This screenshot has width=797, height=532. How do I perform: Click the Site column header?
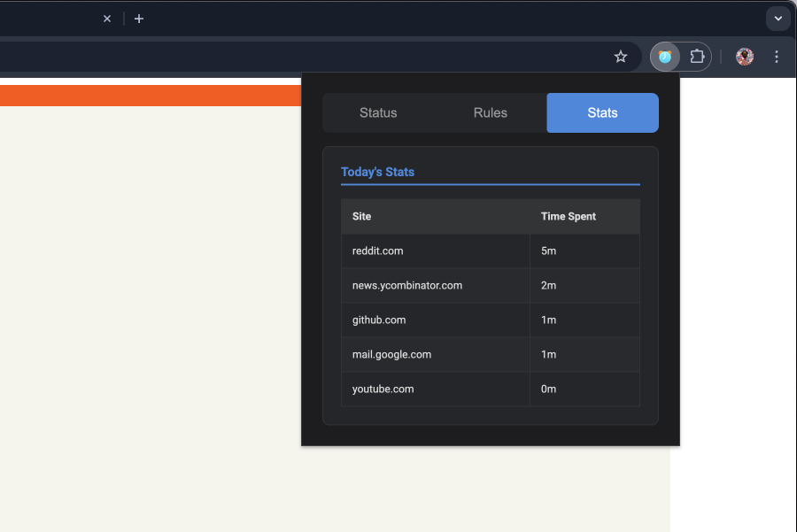[361, 217]
